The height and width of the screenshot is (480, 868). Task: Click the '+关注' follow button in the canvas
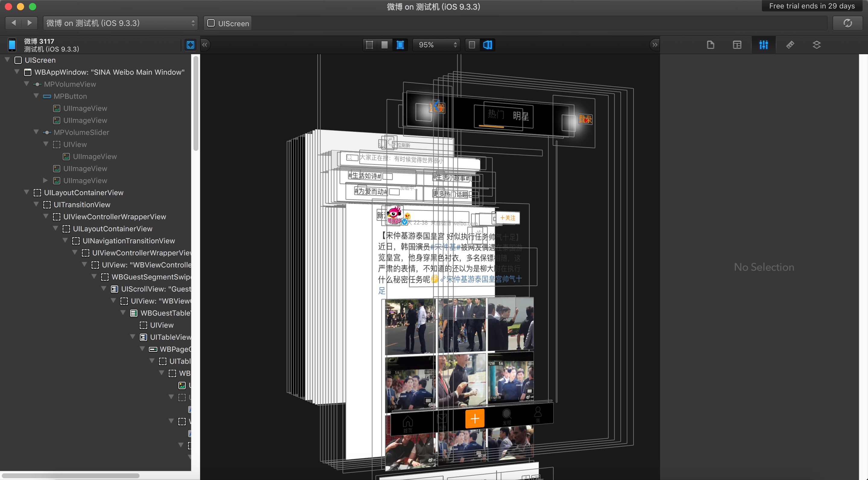pos(508,218)
